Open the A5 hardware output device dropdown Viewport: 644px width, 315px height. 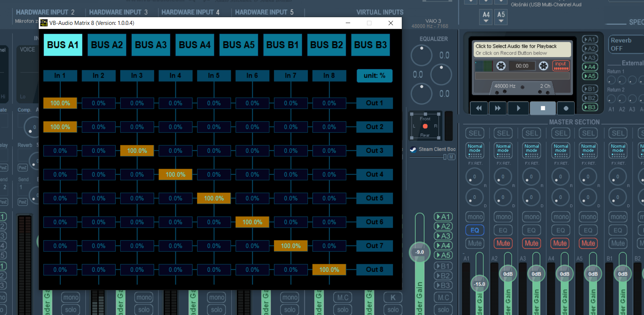pos(501,17)
